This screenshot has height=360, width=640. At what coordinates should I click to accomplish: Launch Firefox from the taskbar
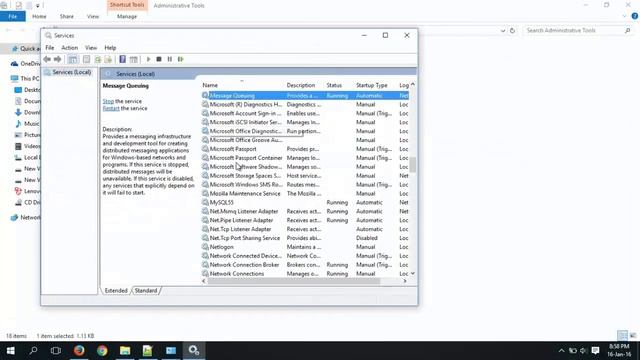79,351
